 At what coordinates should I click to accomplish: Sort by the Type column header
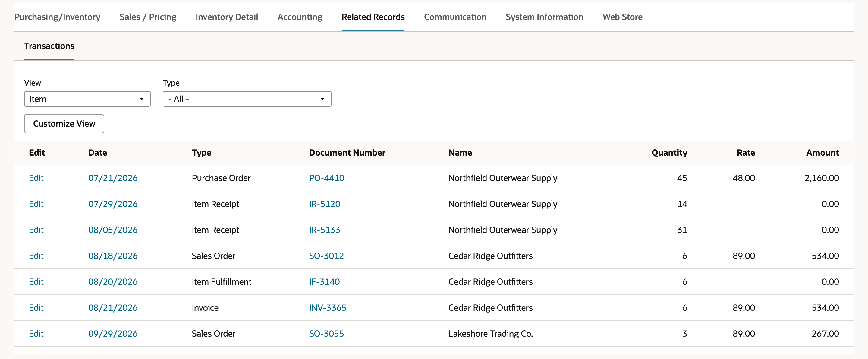(x=202, y=153)
